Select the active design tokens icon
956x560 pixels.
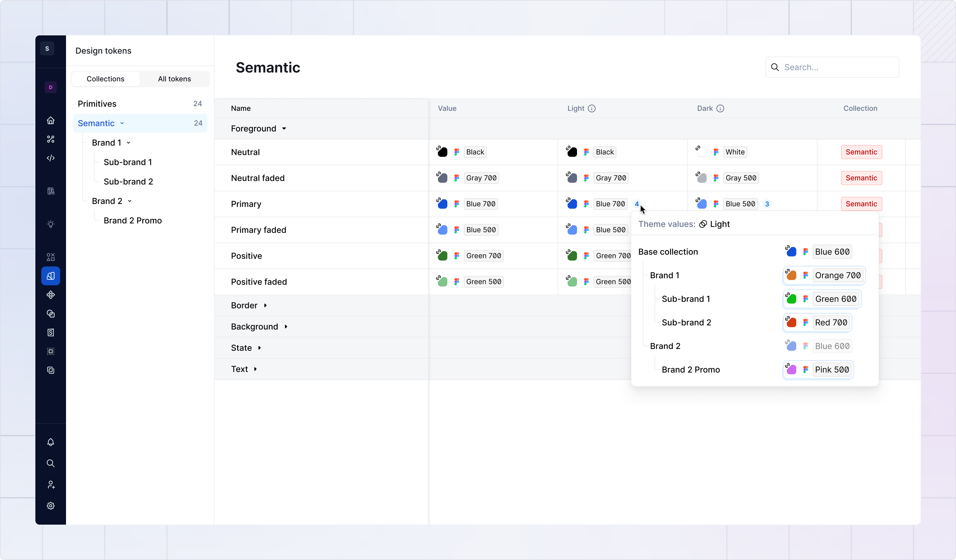pyautogui.click(x=50, y=276)
